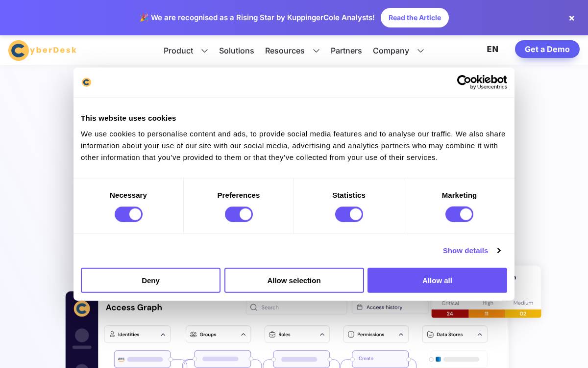Image resolution: width=588 pixels, height=368 pixels.
Task: Click the Access Graph heading
Action: [134, 308]
